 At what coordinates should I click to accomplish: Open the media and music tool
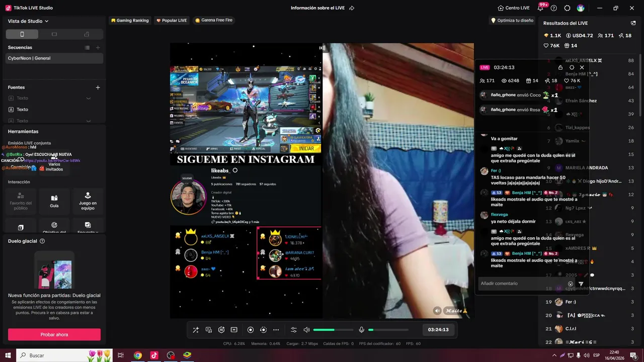click(x=209, y=330)
